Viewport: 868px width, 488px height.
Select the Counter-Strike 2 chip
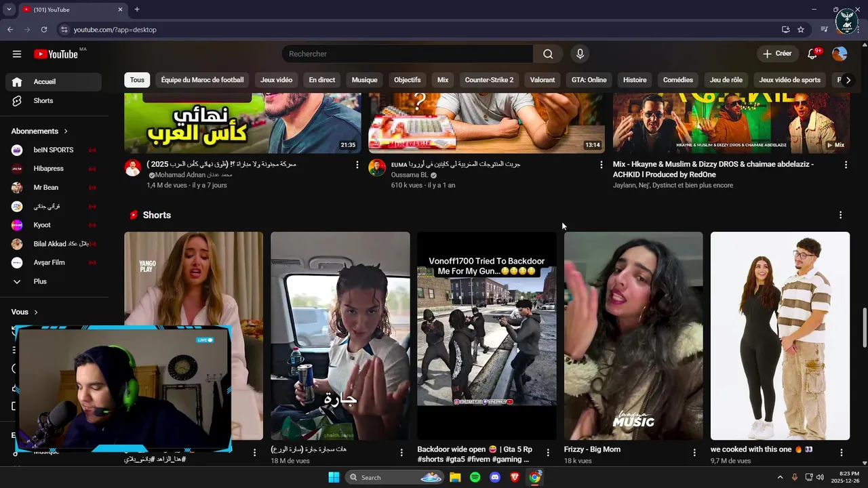[x=489, y=80]
